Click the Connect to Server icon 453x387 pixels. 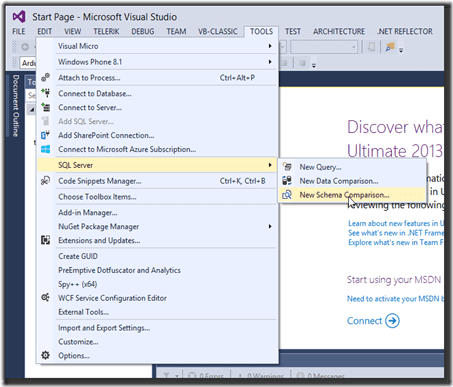click(x=46, y=107)
